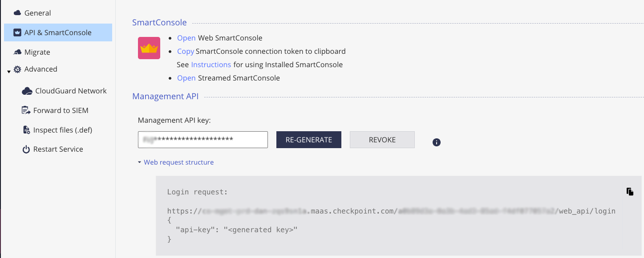
Task: Click the Advanced label in sidebar
Action: [x=41, y=69]
